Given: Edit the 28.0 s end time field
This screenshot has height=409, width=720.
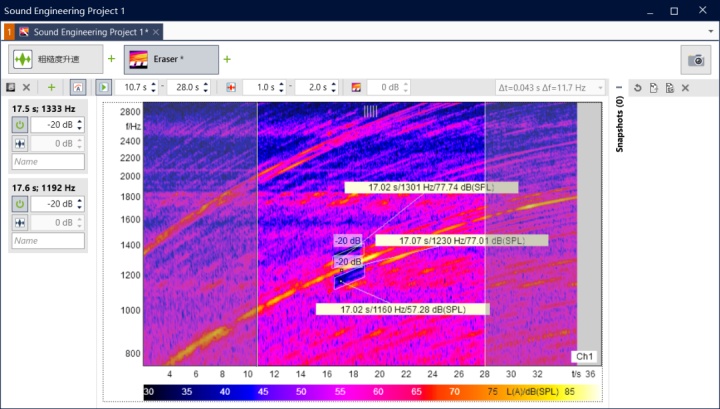Looking at the screenshot, I should click(x=184, y=87).
